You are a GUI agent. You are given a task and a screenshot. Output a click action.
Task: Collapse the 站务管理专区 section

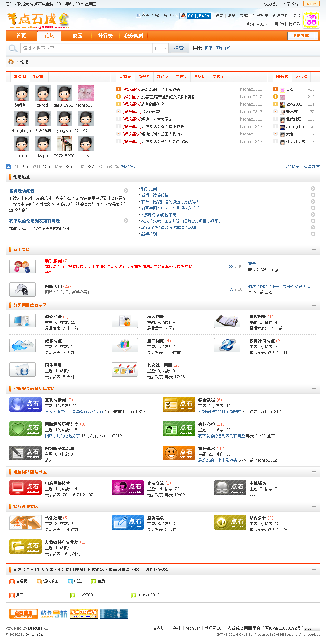(314, 507)
